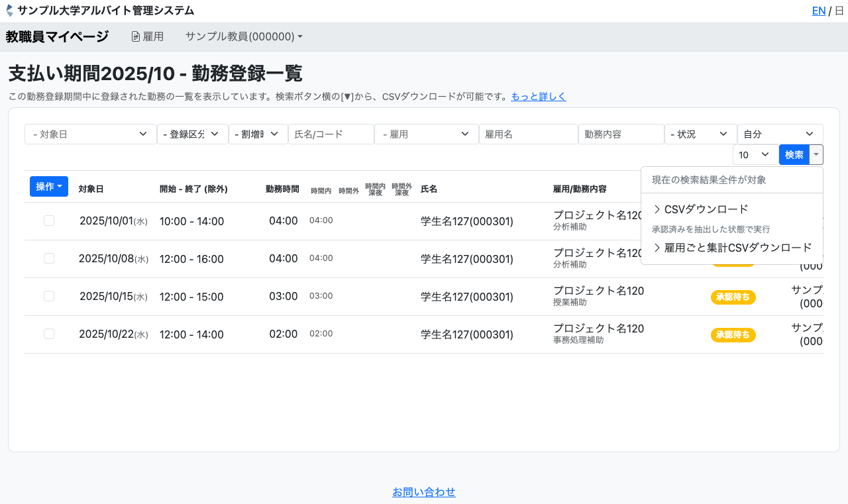Click the document icon beside 雇用
The width and height of the screenshot is (848, 504).
(136, 37)
